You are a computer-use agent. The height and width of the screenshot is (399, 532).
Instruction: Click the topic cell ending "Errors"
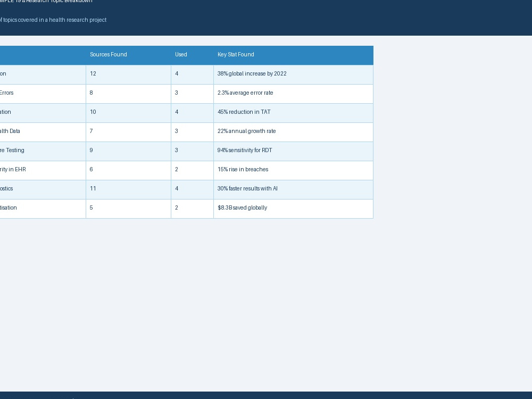[x=43, y=93]
